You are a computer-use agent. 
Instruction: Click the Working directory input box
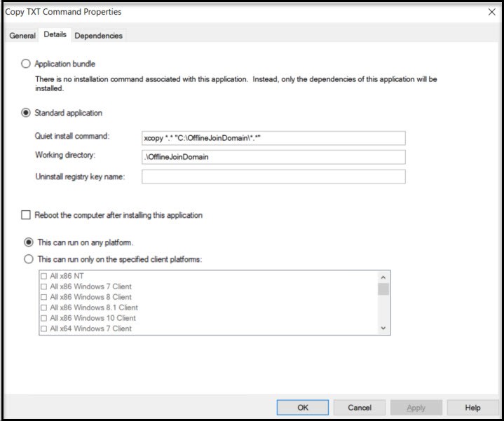[x=273, y=157]
